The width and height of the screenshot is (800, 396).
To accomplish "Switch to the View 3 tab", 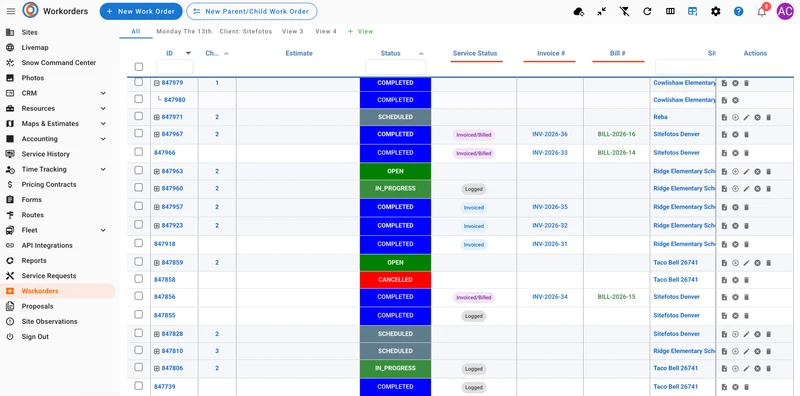I will pos(292,32).
